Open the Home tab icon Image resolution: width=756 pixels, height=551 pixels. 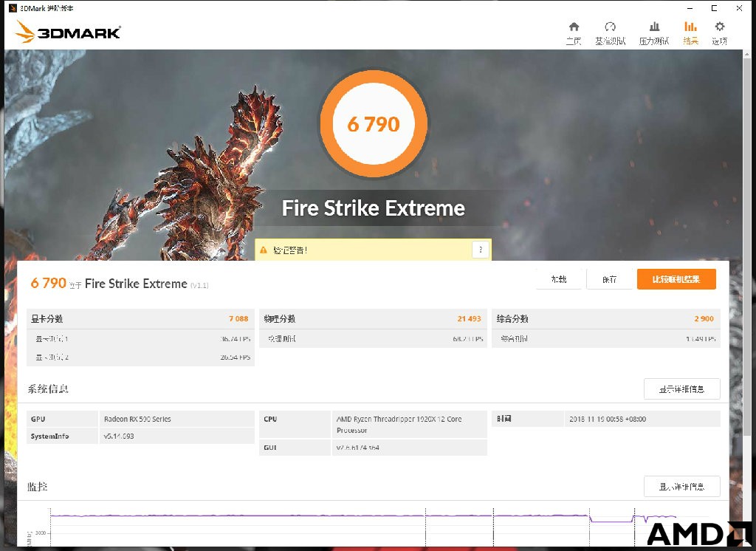point(574,32)
